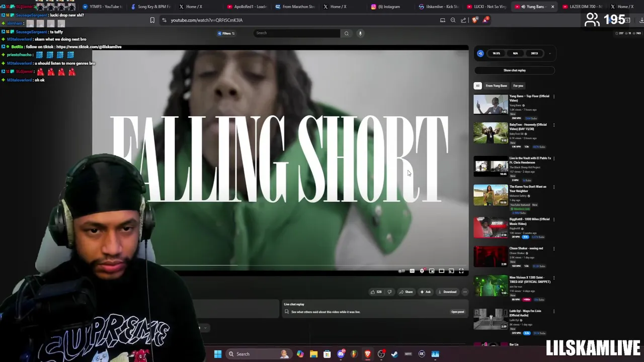Switch to LUCKI - Not So Virg tab

[x=487, y=7]
